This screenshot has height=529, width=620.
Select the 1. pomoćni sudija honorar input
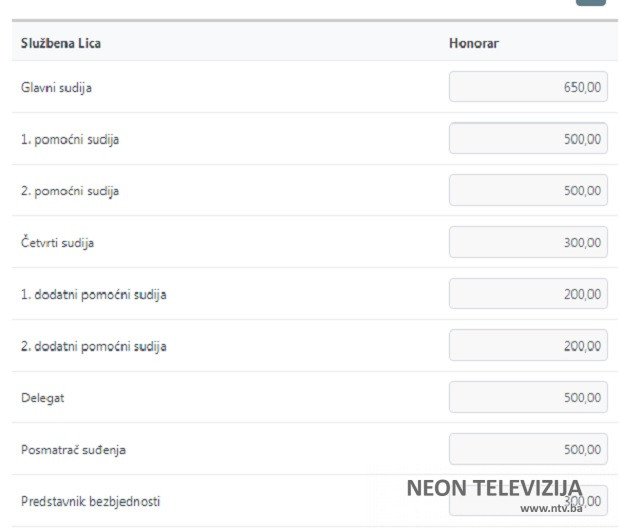pyautogui.click(x=528, y=139)
